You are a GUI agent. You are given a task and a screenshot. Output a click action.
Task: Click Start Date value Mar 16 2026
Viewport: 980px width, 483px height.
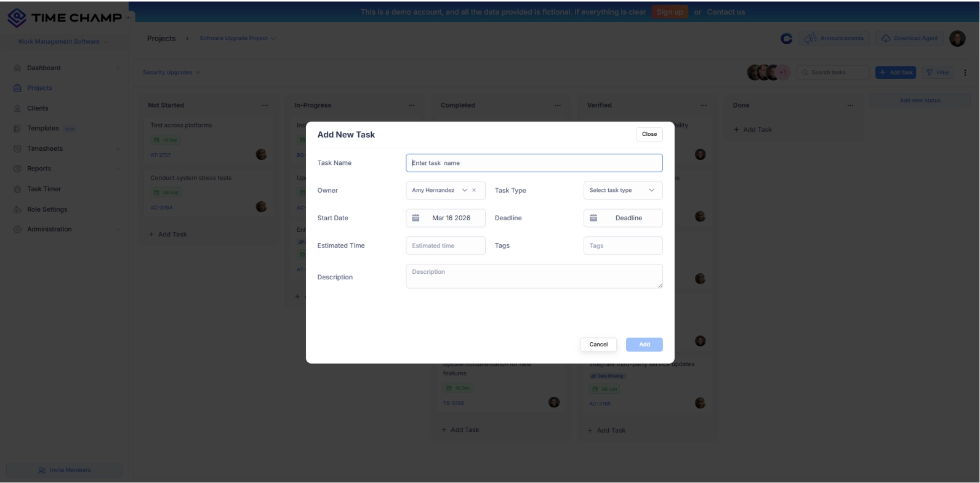coord(451,218)
